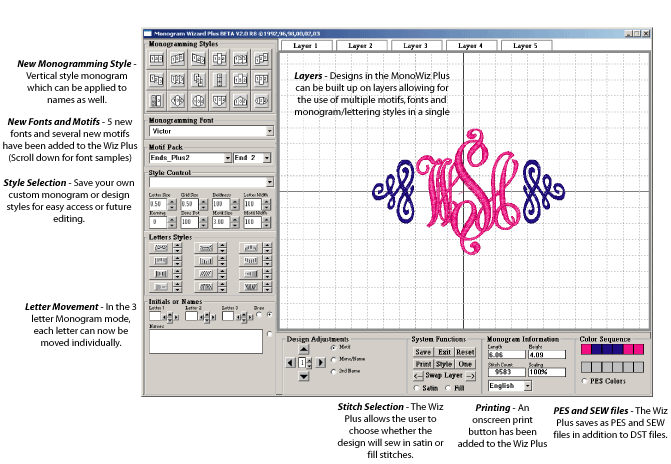This screenshot has width=671, height=464.
Task: Choose the stacked vertical monogram style icon
Action: tap(198, 80)
